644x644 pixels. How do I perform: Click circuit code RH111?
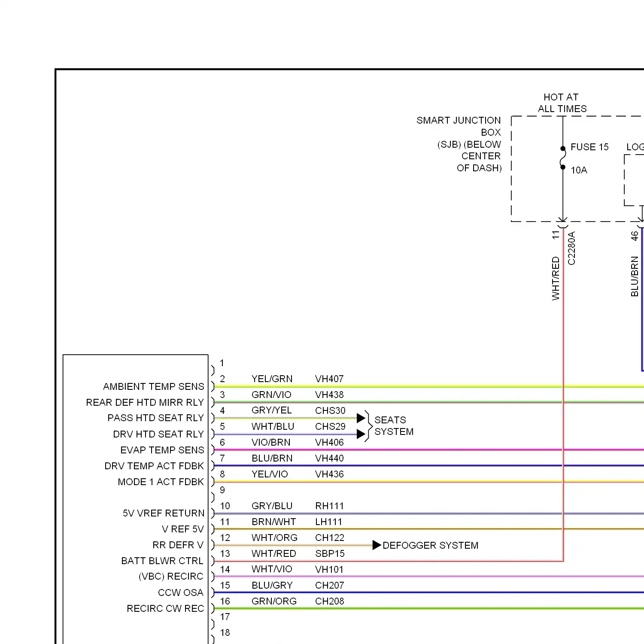(329, 506)
